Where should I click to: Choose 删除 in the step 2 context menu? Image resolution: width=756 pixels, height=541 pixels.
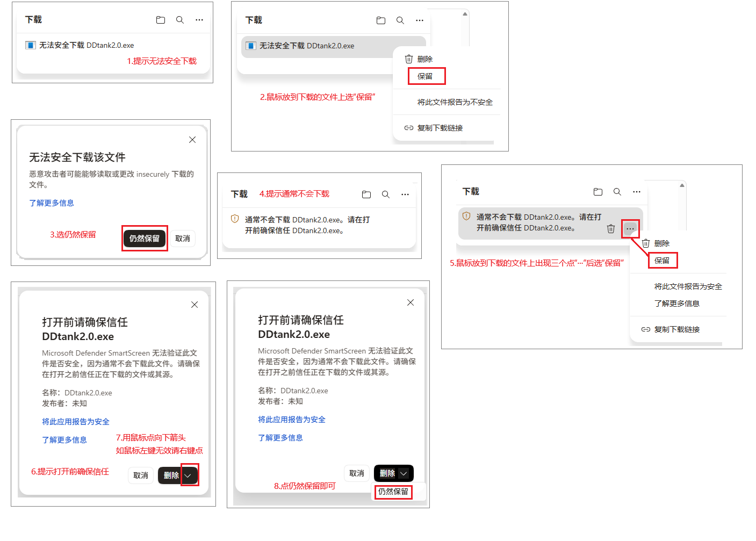pos(425,59)
